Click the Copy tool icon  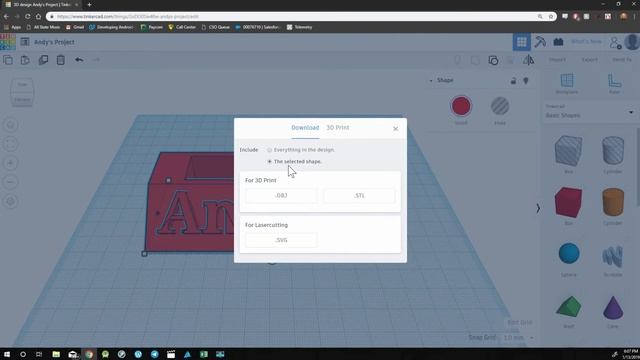[x=8, y=60]
